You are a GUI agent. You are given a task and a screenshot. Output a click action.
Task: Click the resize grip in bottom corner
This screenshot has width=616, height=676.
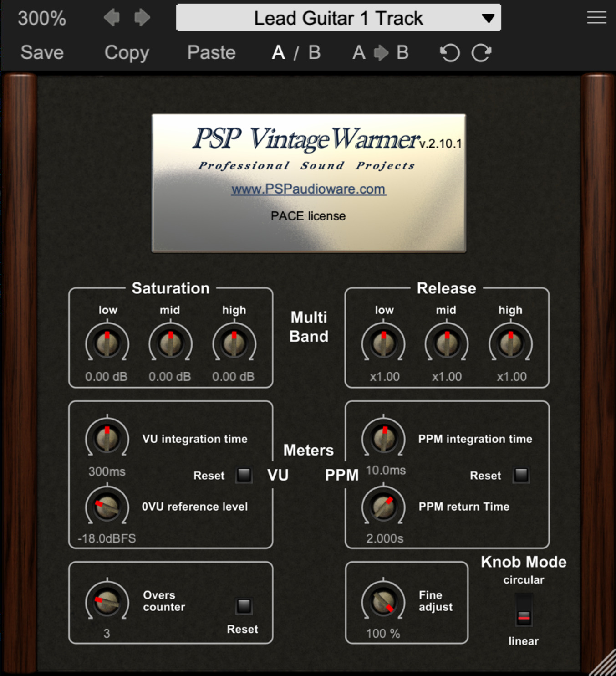click(x=605, y=666)
